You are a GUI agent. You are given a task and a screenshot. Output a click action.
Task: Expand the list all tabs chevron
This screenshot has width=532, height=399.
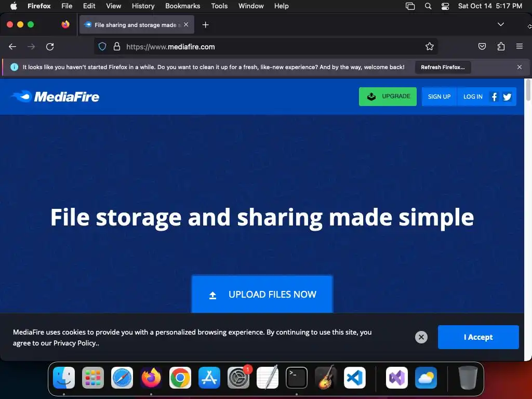click(500, 24)
